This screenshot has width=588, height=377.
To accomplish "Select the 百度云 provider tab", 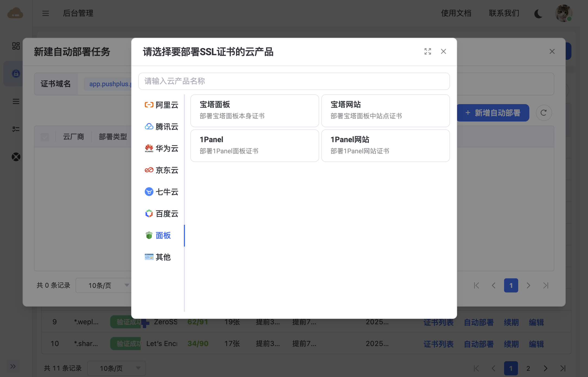I will 161,214.
